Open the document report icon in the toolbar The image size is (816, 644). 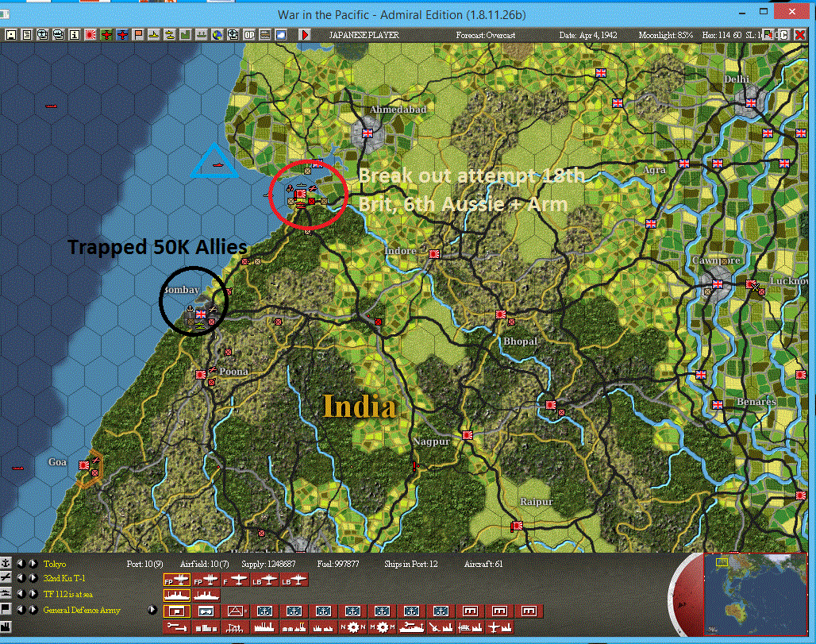(x=26, y=35)
